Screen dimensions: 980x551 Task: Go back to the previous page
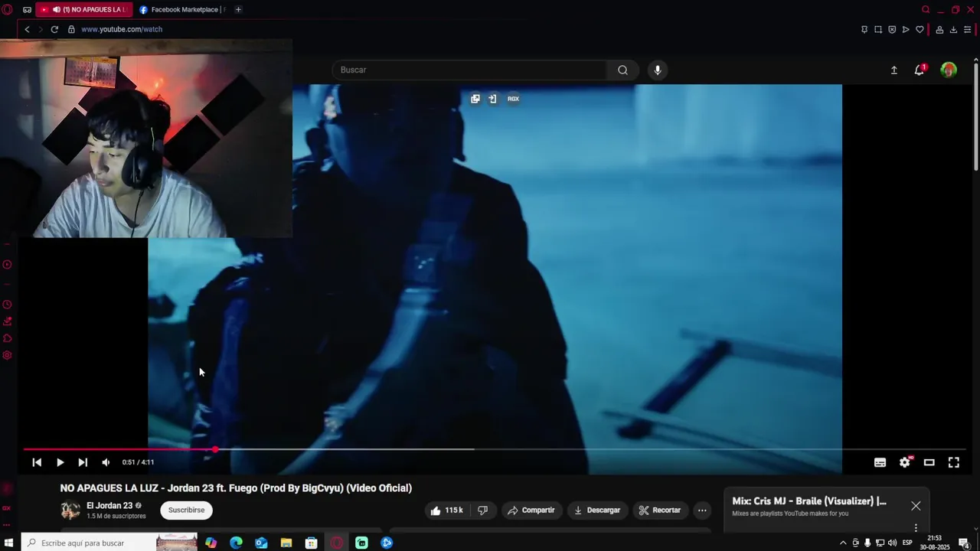(x=27, y=29)
